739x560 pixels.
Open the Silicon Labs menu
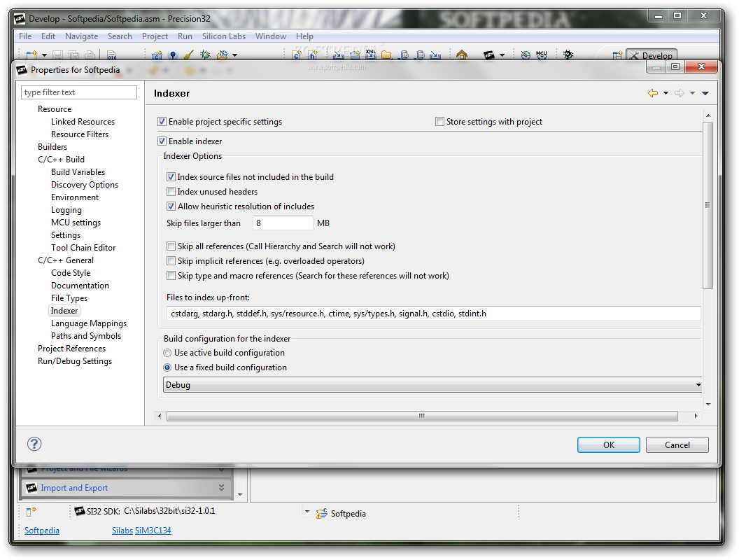point(224,36)
